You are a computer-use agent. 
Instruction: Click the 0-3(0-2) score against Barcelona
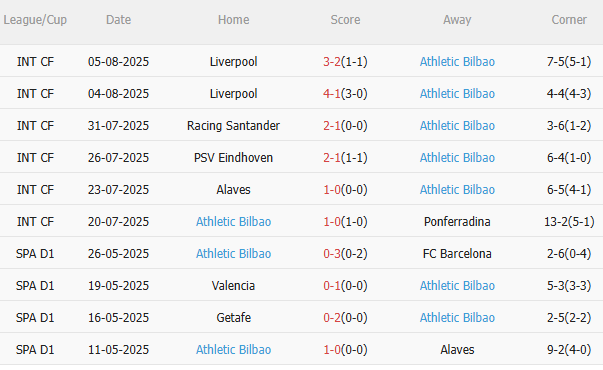[345, 253]
